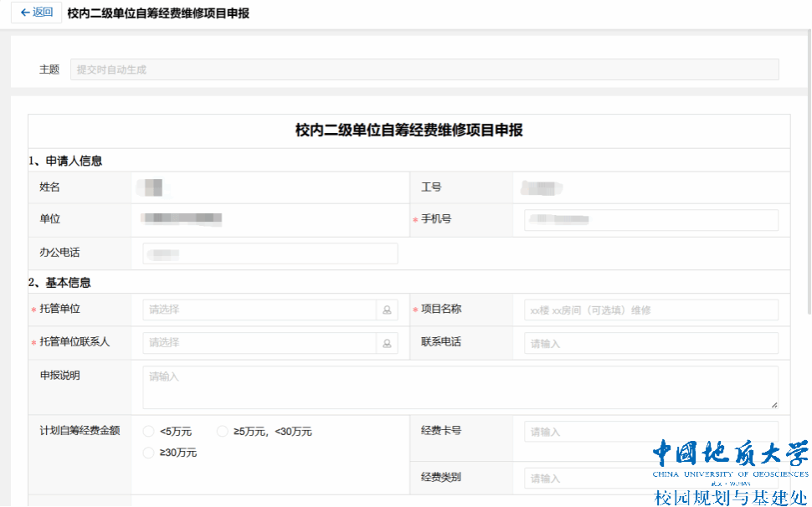This screenshot has width=812, height=507.
Task: Click the 申报说明 textarea resize handle
Action: coord(773,405)
